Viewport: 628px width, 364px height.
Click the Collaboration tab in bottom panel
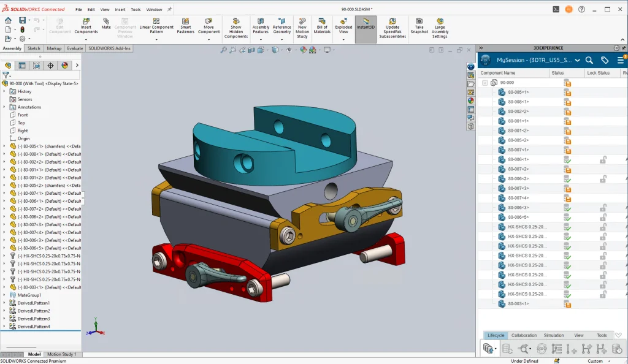point(524,335)
